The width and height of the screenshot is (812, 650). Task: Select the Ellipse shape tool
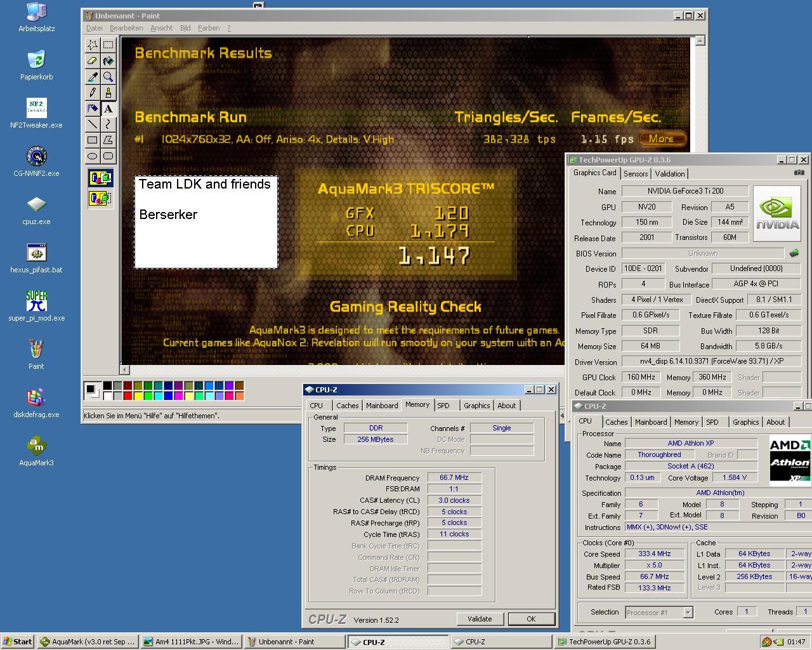93,156
